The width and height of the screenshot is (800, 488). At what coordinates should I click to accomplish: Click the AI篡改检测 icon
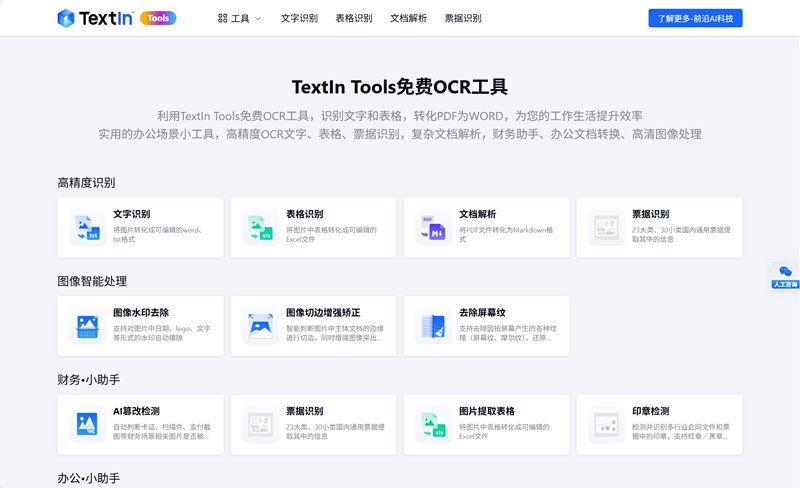tap(87, 425)
